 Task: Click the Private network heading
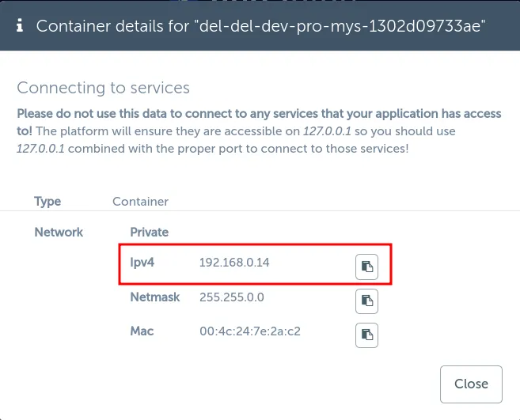point(149,232)
